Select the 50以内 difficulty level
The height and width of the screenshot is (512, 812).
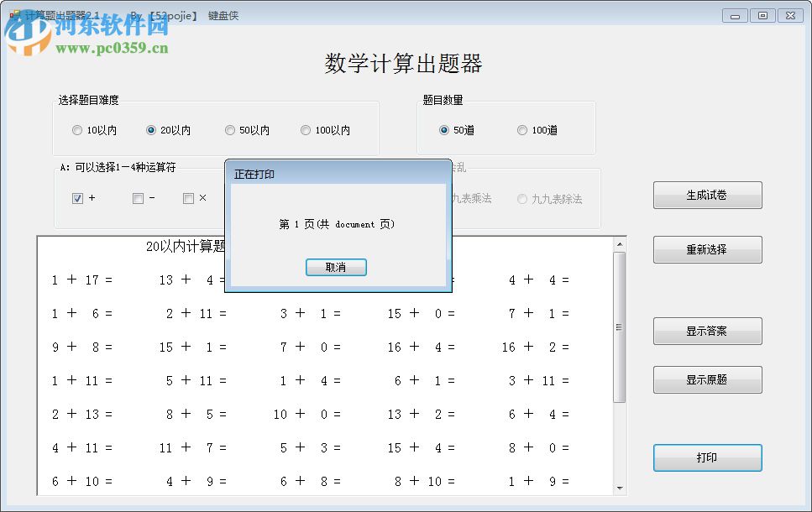click(229, 130)
